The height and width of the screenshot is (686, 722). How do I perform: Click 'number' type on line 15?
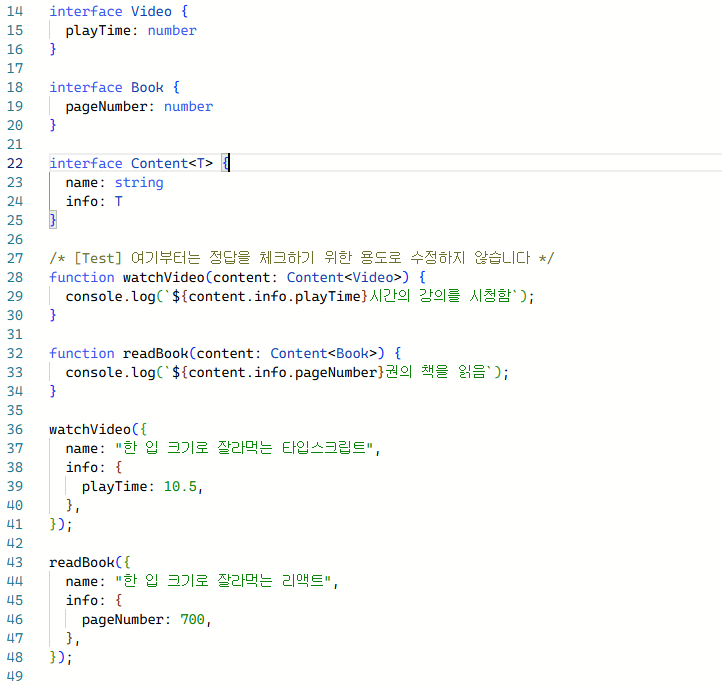click(172, 30)
